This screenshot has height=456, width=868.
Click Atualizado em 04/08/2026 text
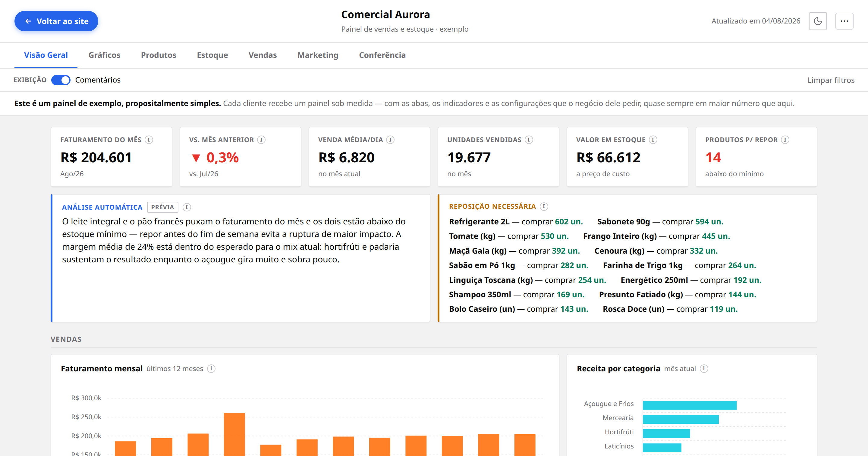click(x=756, y=21)
